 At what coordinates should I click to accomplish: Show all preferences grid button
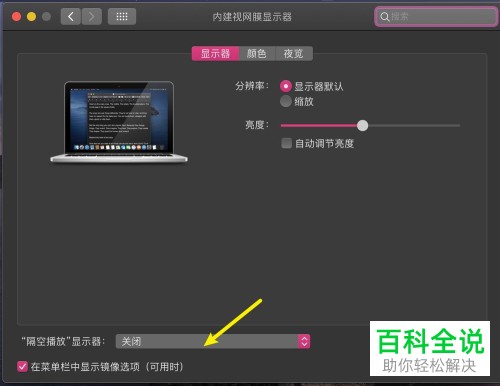click(x=122, y=17)
